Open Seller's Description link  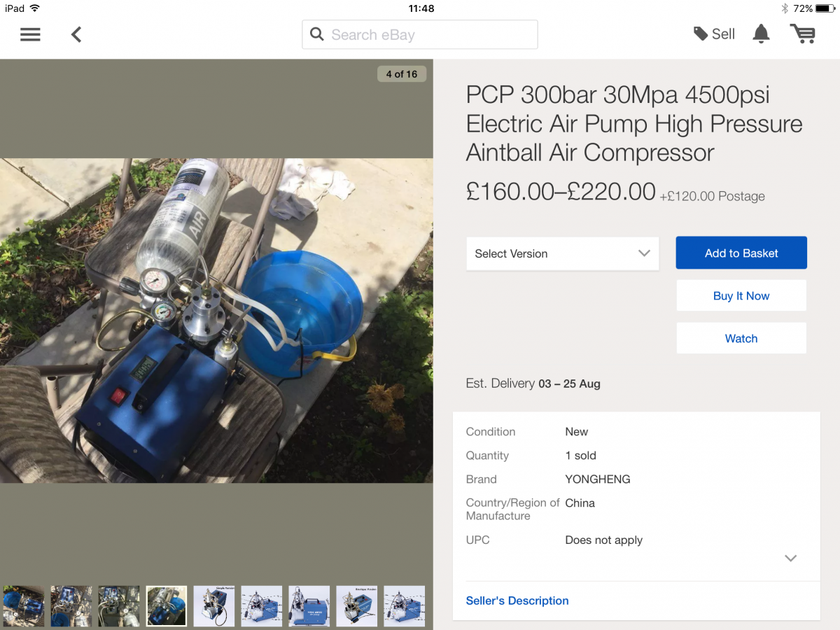(517, 601)
